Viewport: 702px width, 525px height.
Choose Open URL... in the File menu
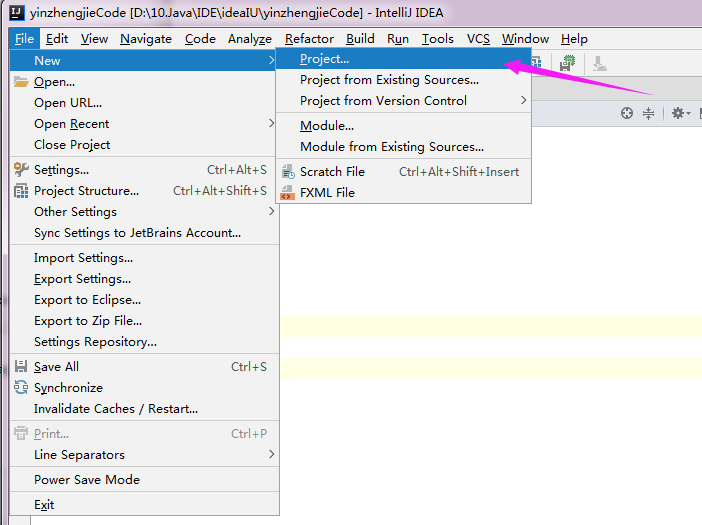[x=144, y=103]
